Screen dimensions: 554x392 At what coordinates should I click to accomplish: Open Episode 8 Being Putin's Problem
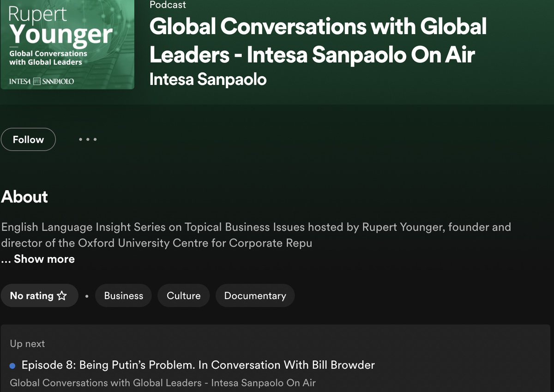pos(198,365)
